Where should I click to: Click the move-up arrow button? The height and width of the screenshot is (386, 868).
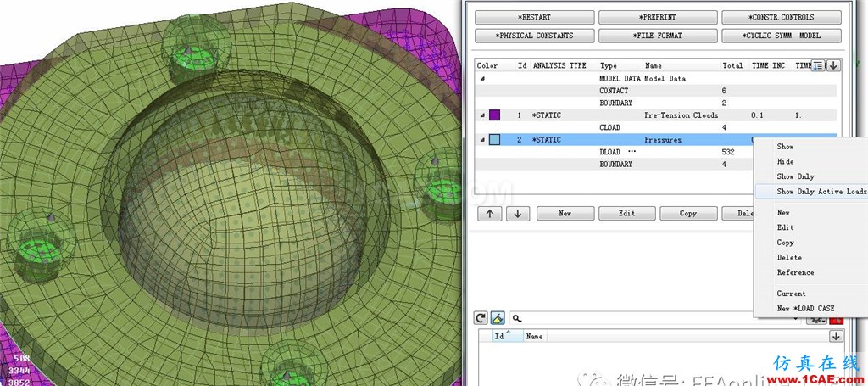coord(489,213)
